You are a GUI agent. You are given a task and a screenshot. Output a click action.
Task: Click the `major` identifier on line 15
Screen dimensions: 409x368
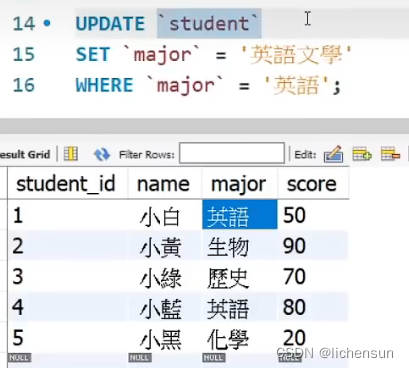click(162, 55)
